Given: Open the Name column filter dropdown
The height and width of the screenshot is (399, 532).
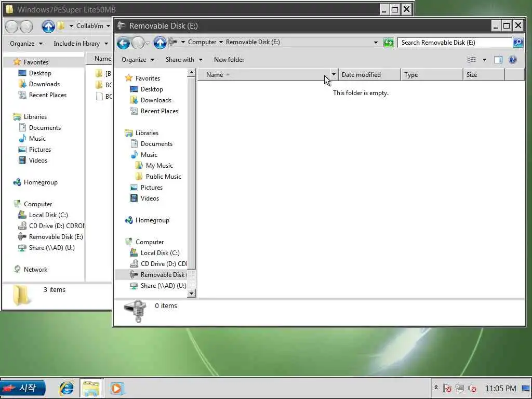Looking at the screenshot, I should pyautogui.click(x=334, y=75).
